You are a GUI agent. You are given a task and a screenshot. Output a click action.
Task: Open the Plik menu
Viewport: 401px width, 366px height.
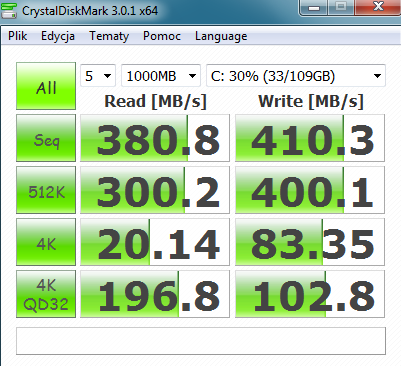(x=18, y=36)
